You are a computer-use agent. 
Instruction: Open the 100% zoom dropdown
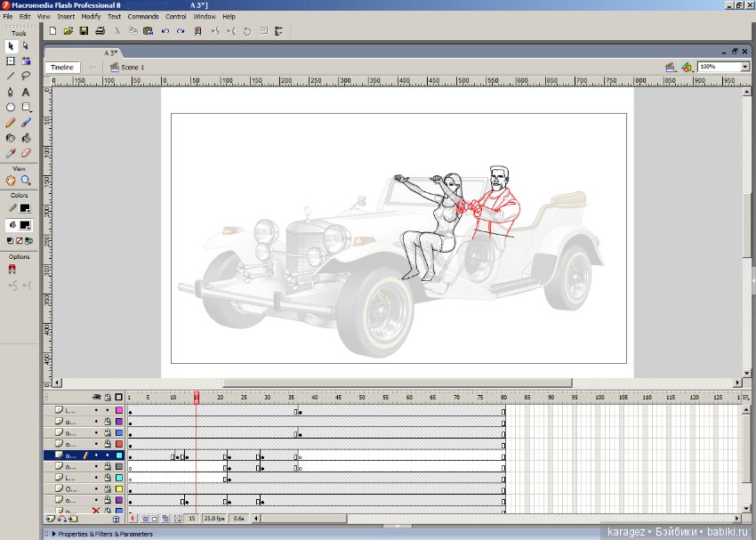click(x=744, y=67)
